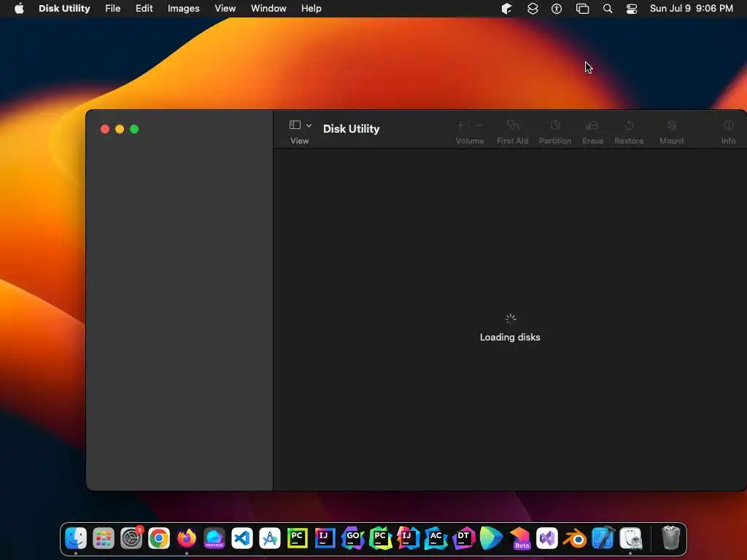Click the Restore toolbar icon

pos(629,125)
